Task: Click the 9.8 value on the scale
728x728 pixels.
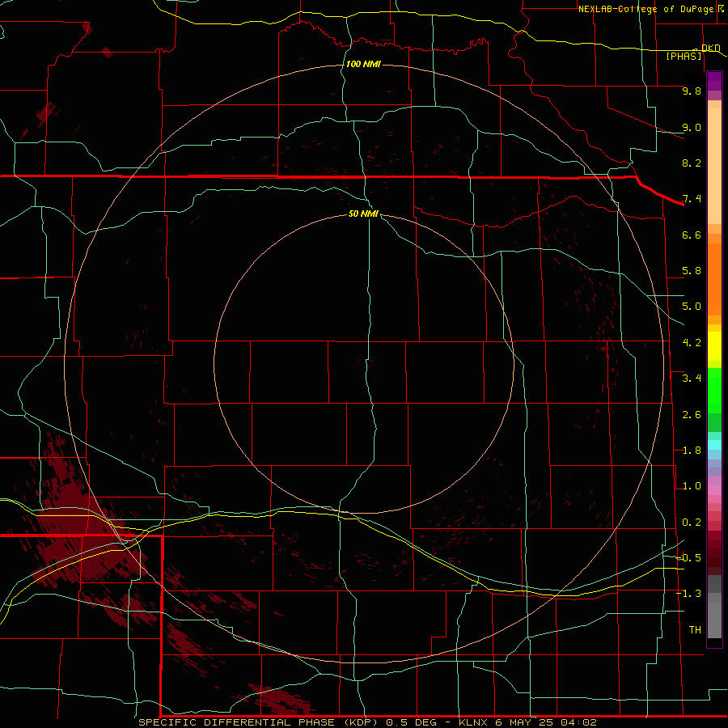Action: [692, 91]
